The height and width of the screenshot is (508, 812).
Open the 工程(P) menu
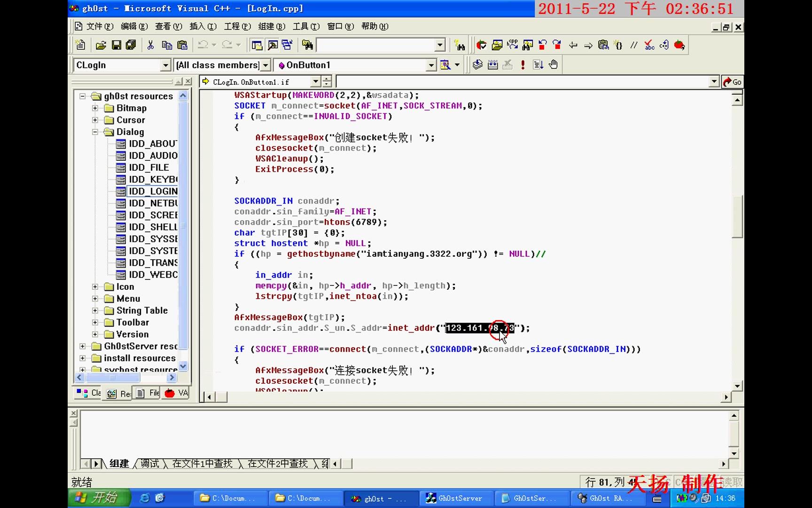pos(237,26)
